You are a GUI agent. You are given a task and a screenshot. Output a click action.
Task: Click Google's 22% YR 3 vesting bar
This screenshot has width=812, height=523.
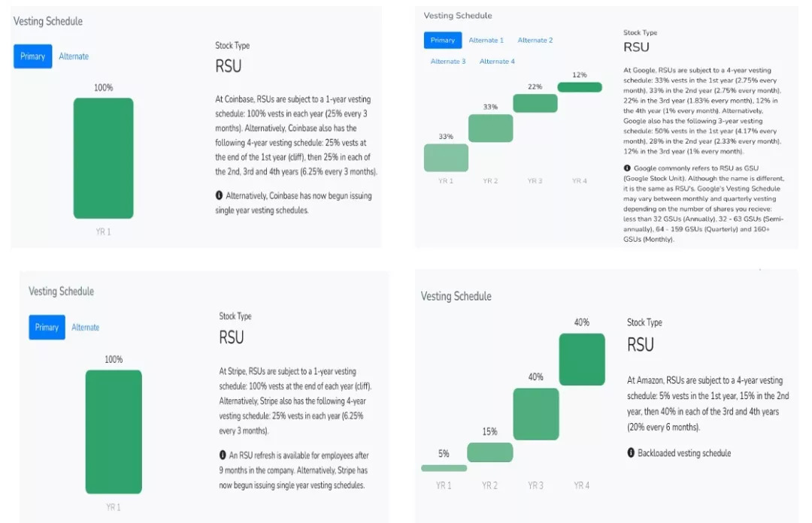tap(535, 103)
